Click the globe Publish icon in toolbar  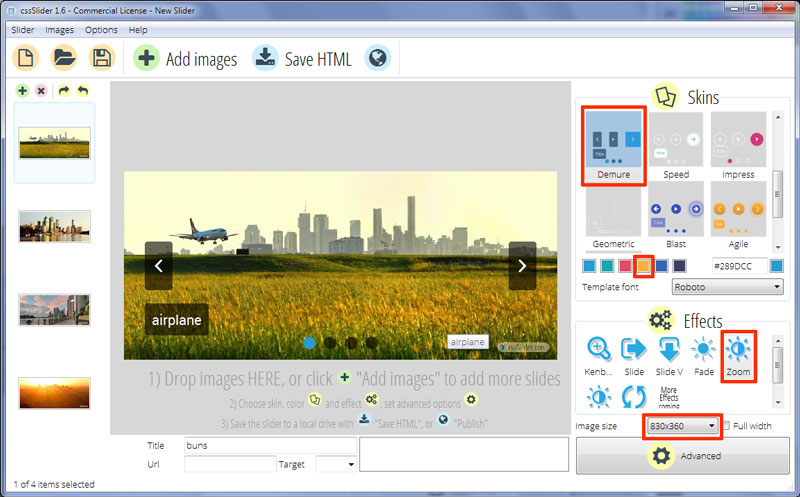pos(377,58)
